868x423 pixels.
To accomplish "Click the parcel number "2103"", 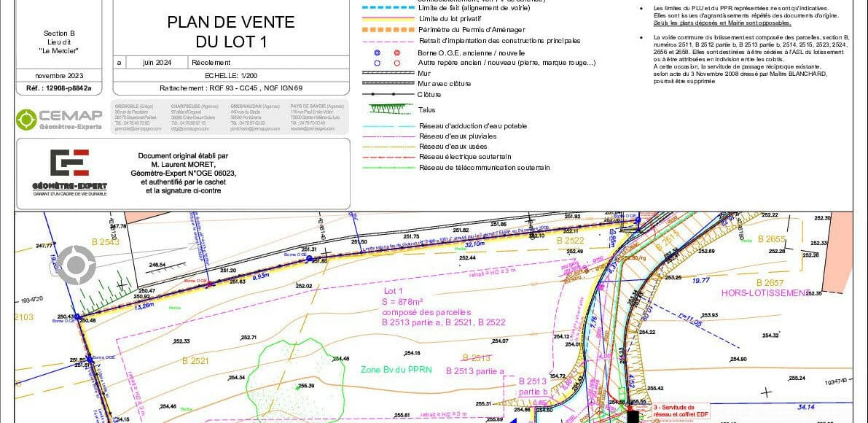I will tap(24, 317).
